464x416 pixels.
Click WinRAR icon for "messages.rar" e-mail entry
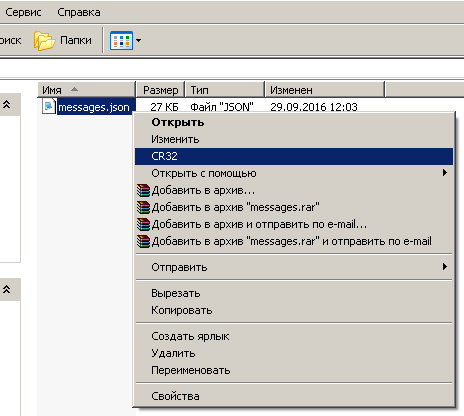[144, 241]
